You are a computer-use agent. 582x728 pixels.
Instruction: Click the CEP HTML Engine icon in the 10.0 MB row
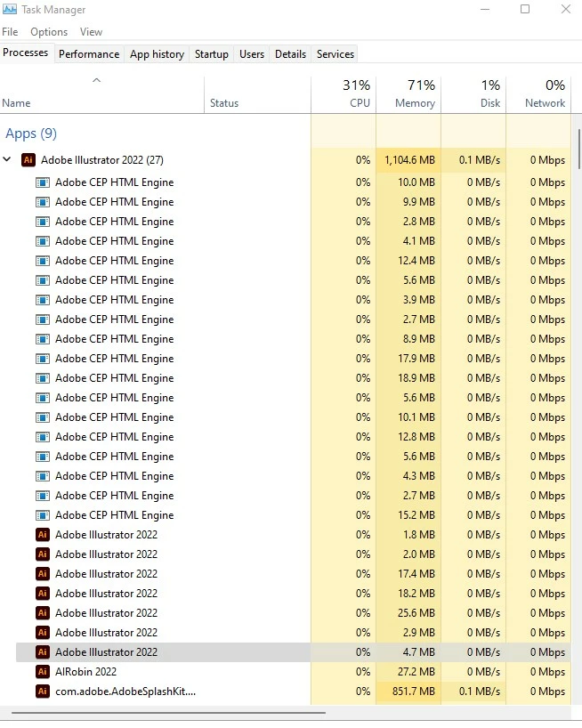pyautogui.click(x=43, y=182)
